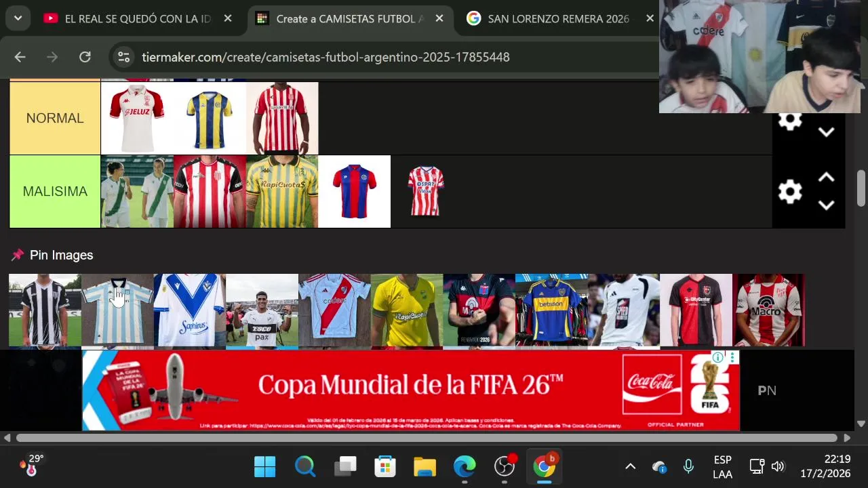Click the Pin Images label
Image resolution: width=868 pixels, height=488 pixels.
61,255
